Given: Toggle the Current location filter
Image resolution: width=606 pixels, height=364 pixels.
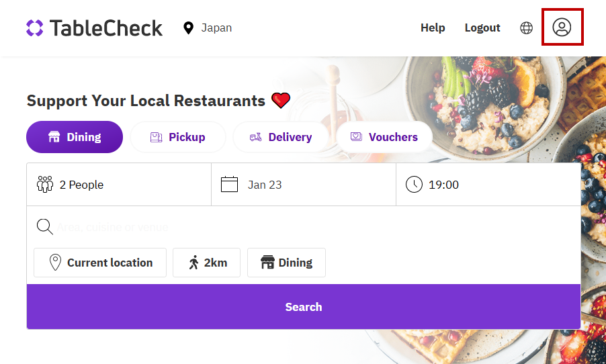Looking at the screenshot, I should 100,263.
